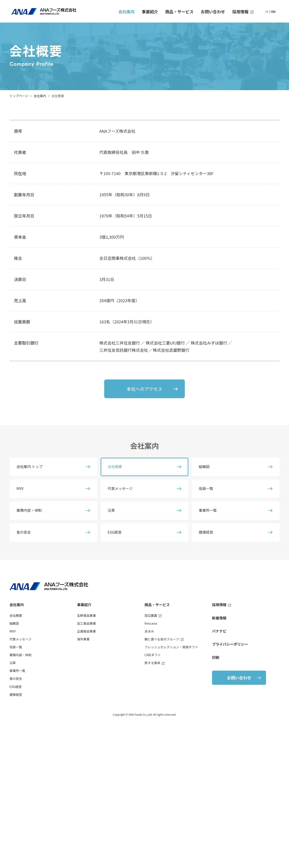Open footer link あまみ
The width and height of the screenshot is (289, 868).
point(149,631)
